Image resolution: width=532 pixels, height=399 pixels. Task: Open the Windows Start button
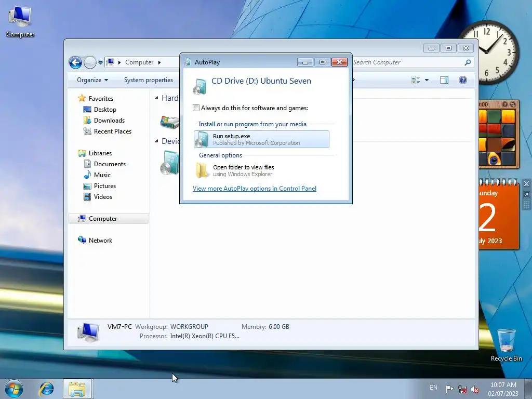point(14,389)
